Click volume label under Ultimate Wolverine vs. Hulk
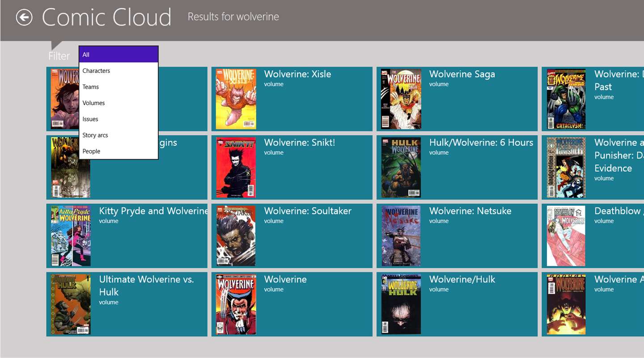 point(109,302)
